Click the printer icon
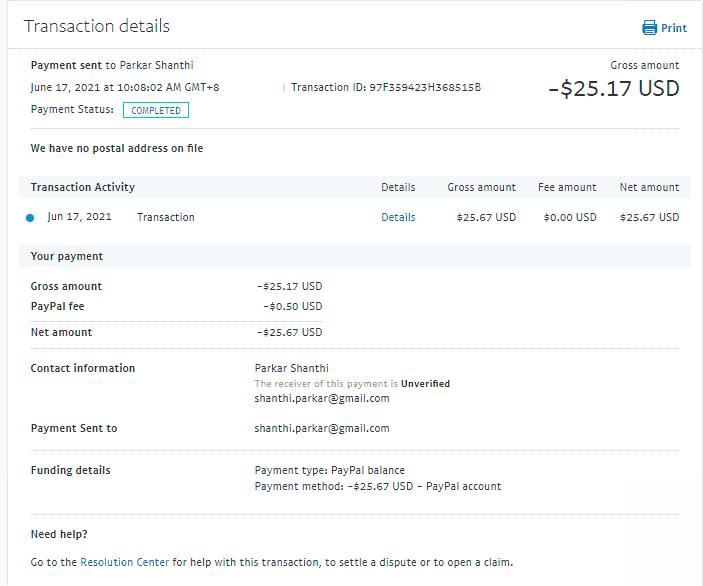 click(649, 28)
